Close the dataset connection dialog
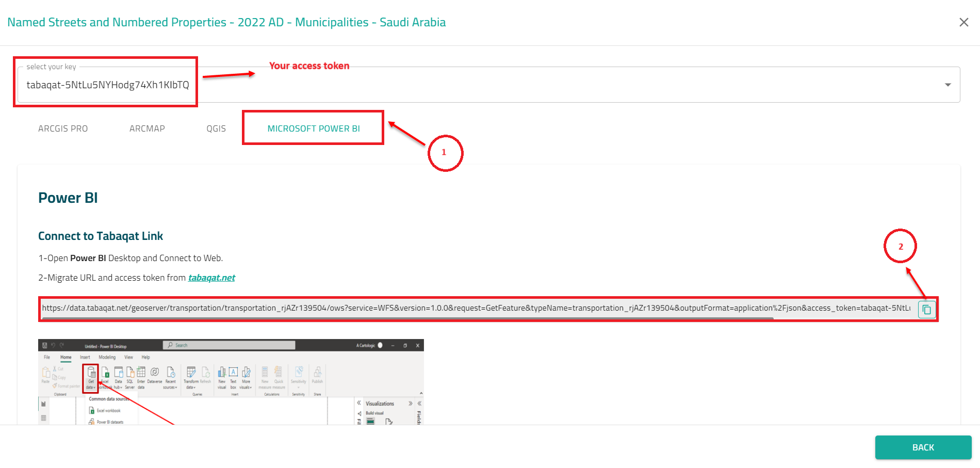The height and width of the screenshot is (468, 980). tap(963, 22)
